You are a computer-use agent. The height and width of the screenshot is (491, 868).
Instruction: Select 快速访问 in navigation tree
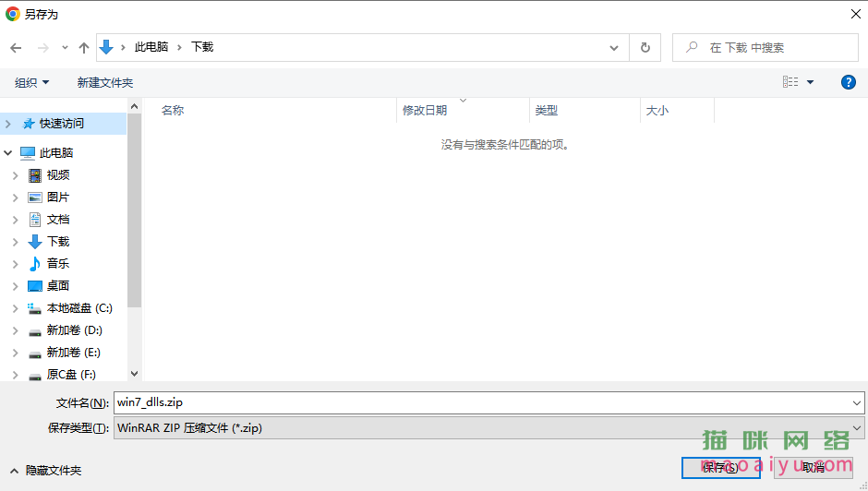point(62,124)
